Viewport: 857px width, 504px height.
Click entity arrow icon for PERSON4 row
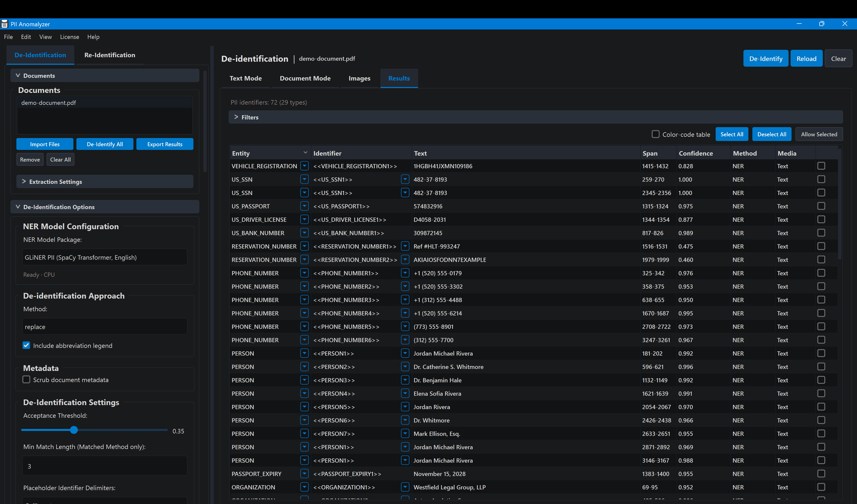tap(304, 393)
